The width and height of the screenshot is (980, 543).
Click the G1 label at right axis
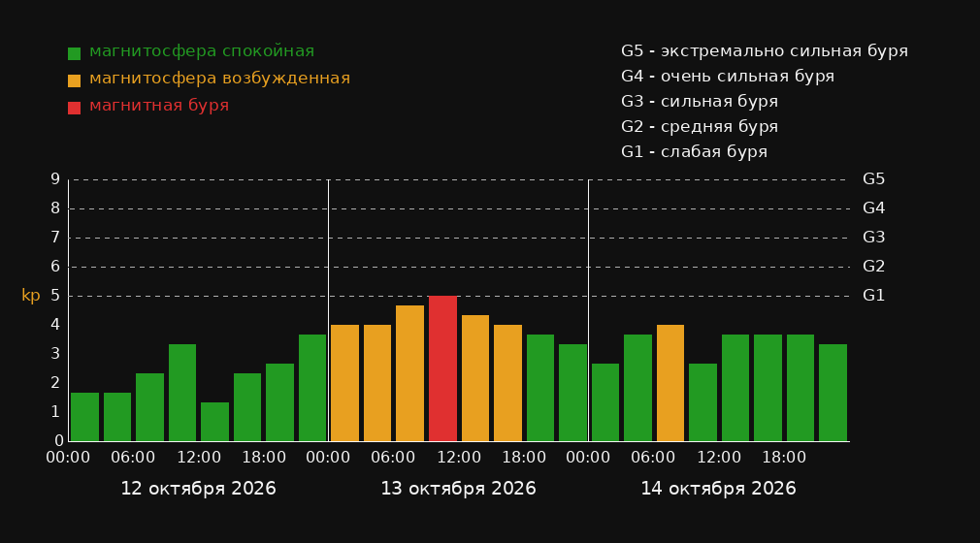873,296
